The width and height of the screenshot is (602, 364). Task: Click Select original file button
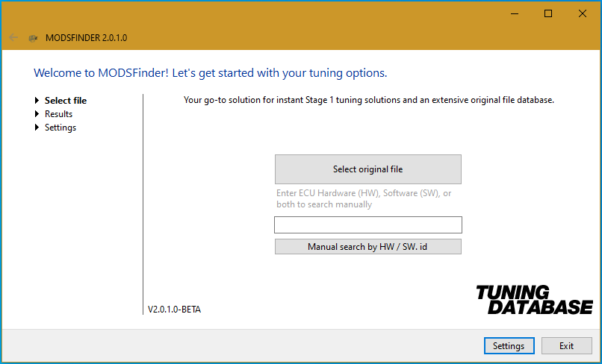pos(367,169)
